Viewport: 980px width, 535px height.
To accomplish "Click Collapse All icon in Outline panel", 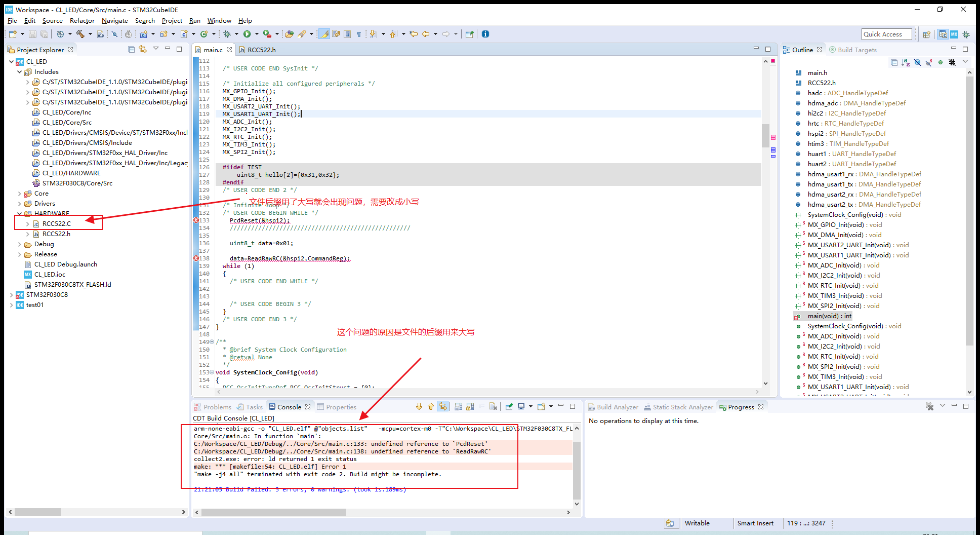I will point(894,62).
